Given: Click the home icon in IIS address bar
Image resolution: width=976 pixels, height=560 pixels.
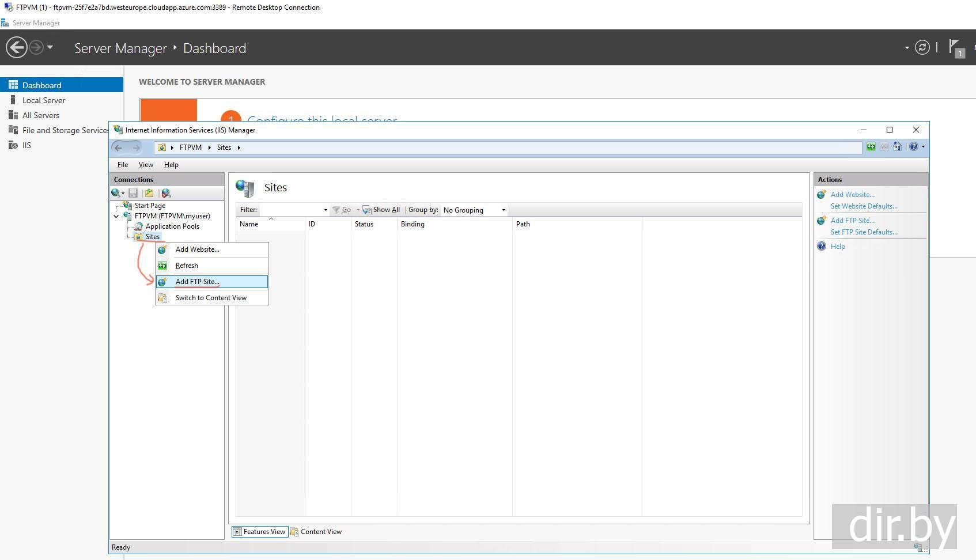Looking at the screenshot, I should (x=898, y=147).
